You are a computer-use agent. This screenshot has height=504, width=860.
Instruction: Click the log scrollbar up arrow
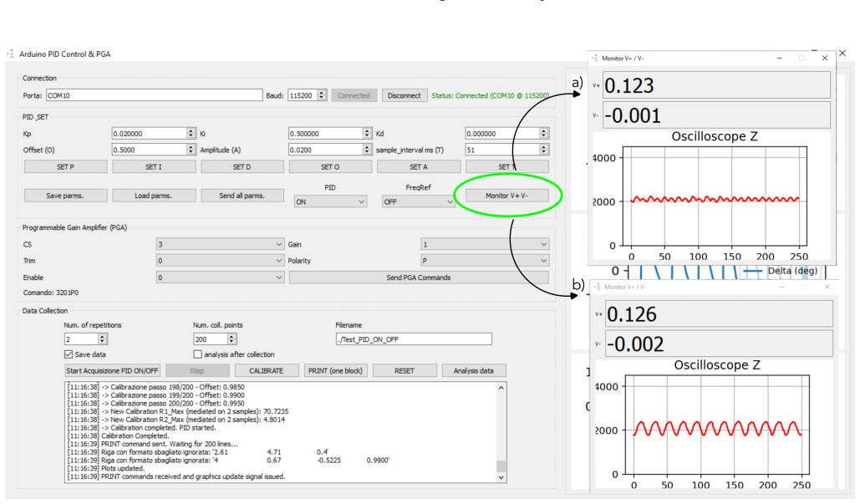click(501, 388)
